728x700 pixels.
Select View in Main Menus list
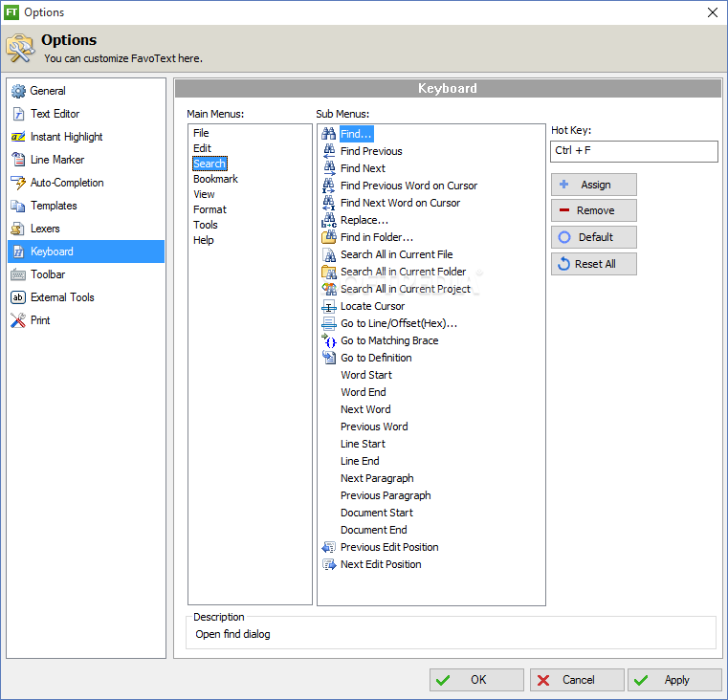[x=204, y=194]
